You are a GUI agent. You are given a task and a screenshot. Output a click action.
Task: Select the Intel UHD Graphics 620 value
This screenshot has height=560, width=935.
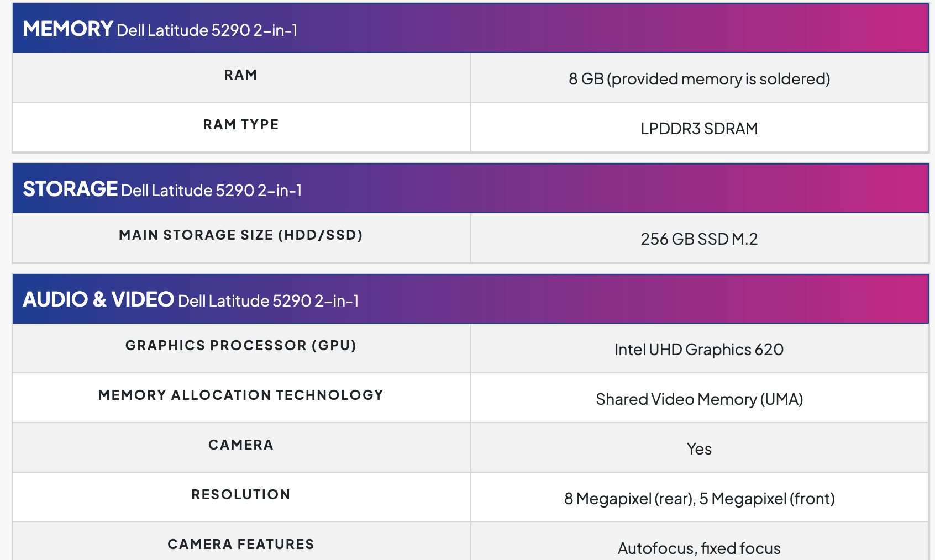point(699,350)
